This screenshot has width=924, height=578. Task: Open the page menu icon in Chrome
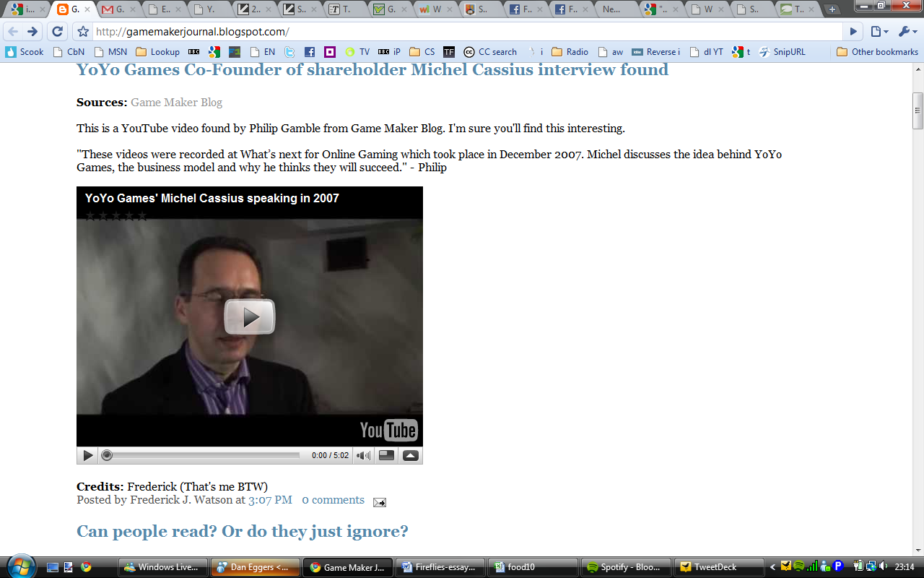tap(879, 32)
